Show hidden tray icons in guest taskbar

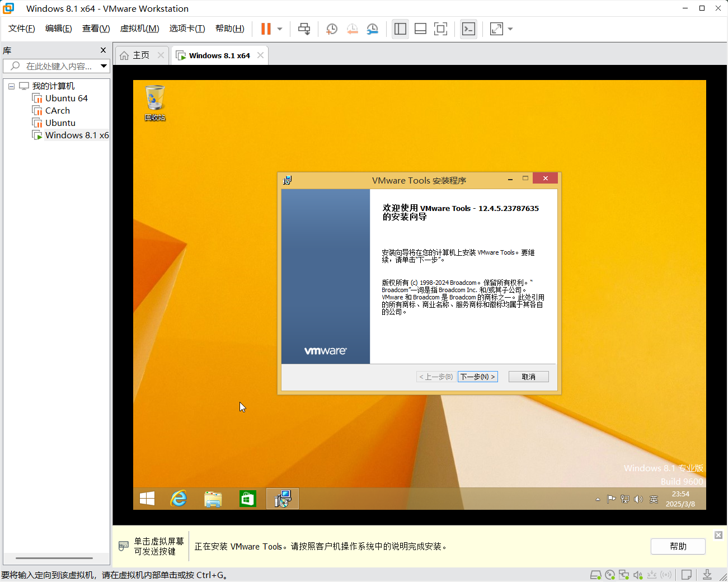tap(598, 499)
